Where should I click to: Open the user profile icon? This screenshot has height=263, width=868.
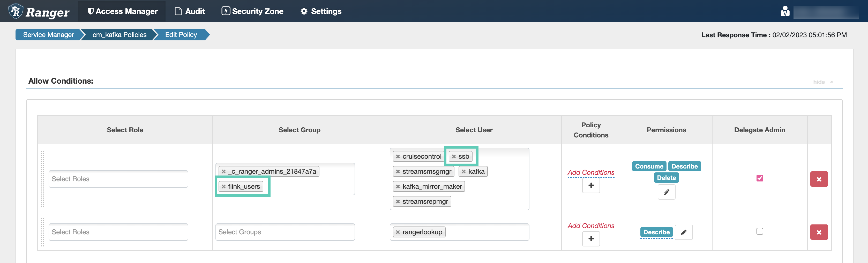coord(785,11)
